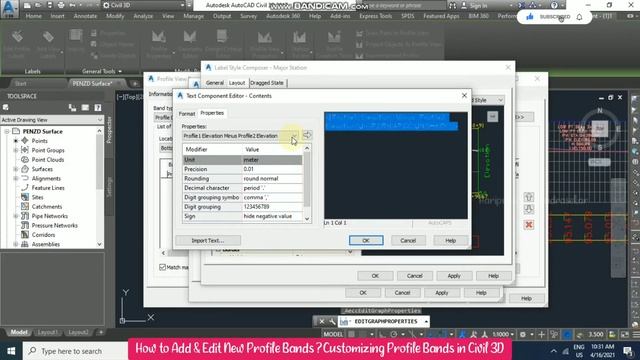
Task: Click the Toolspace panorama display icon
Action: (x=85, y=107)
